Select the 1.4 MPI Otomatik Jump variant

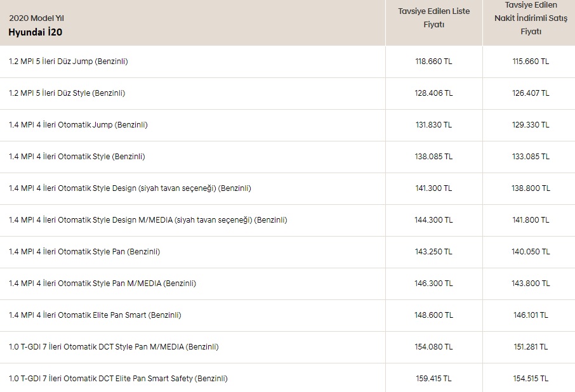point(78,125)
